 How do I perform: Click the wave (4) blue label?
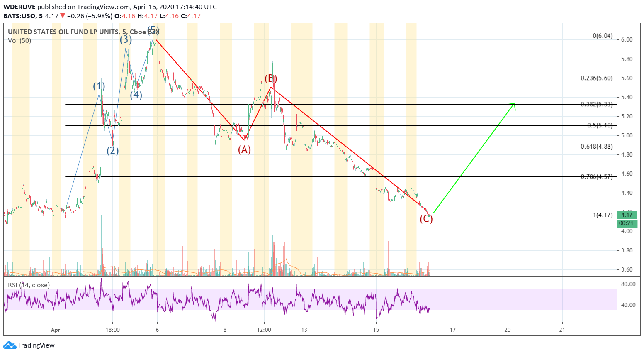(x=136, y=95)
